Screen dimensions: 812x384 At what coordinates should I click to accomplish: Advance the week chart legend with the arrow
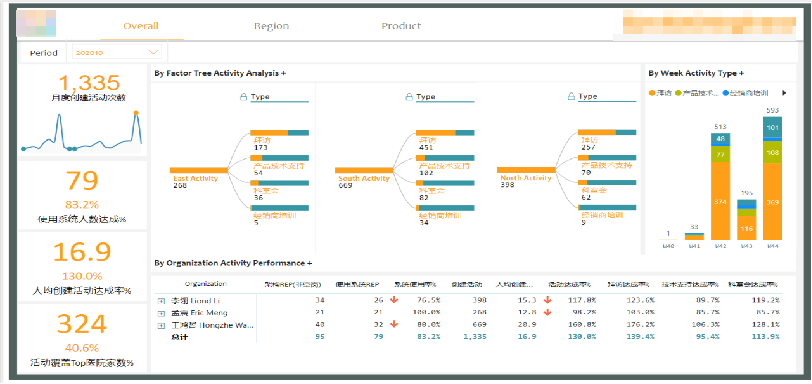point(784,93)
